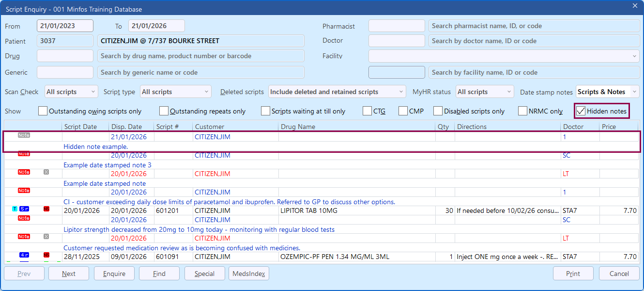The height and width of the screenshot is (291, 644).
Task: Open the Date stamp notes dropdown
Action: pos(607,92)
